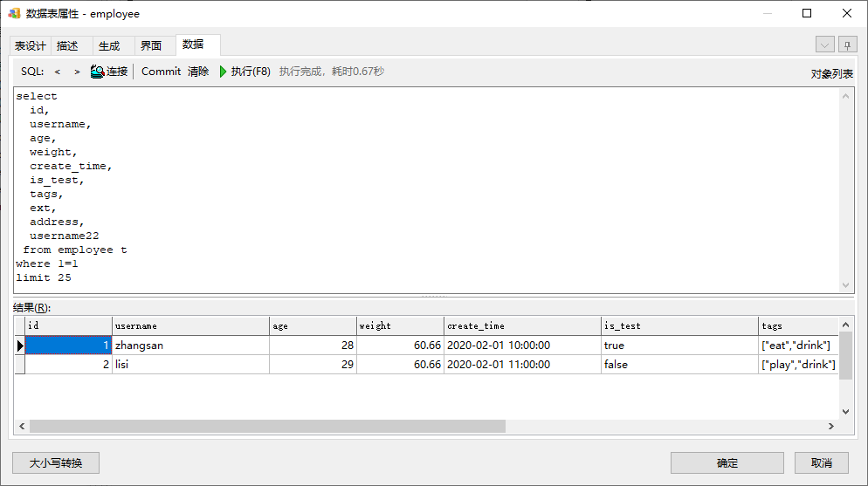Select the lisi row selector cell
Viewport: 868px width, 486px height.
(20, 365)
